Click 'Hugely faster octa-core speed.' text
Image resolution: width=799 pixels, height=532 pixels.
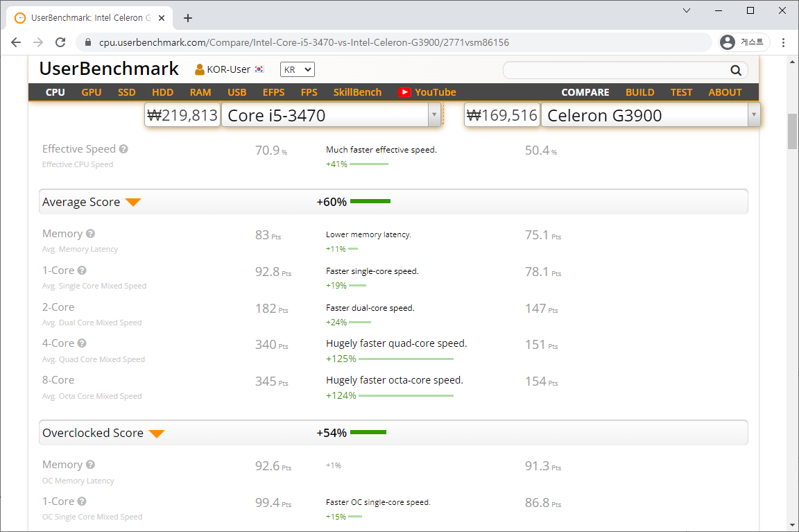[395, 380]
